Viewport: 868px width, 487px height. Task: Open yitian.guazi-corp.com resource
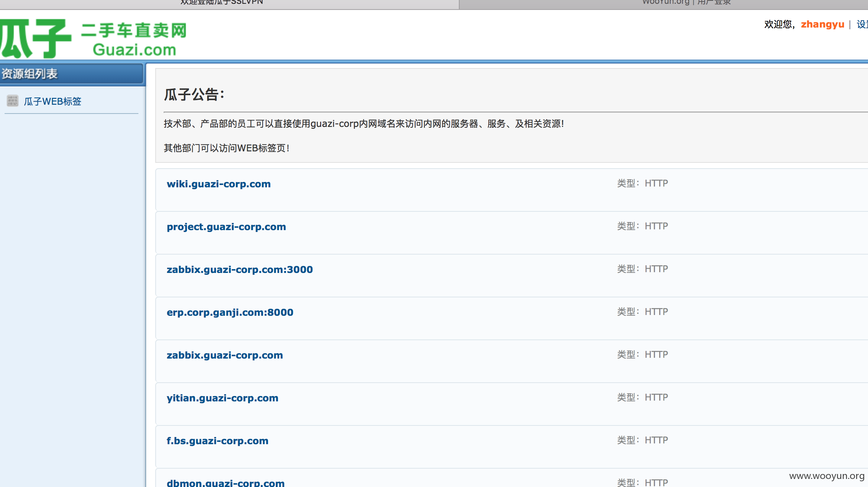coord(223,398)
